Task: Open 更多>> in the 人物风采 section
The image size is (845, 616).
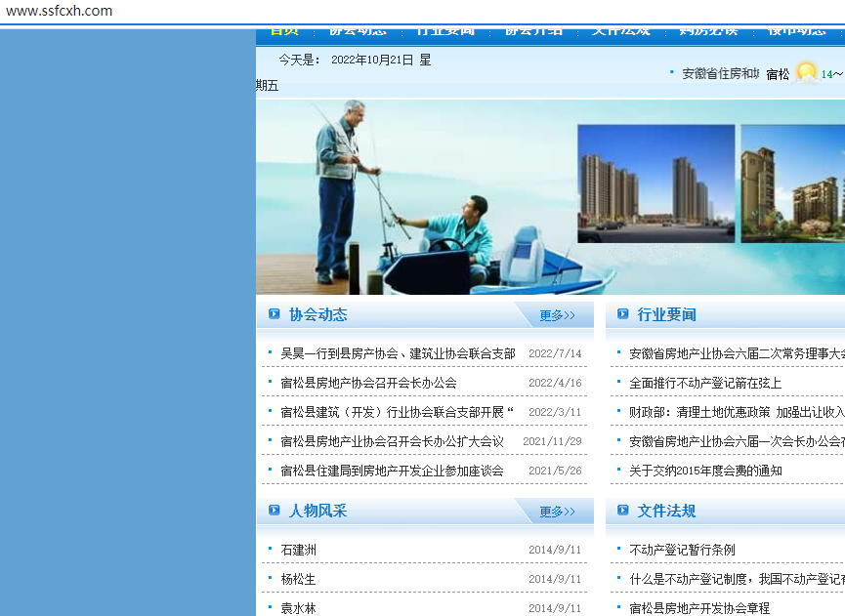Action: [557, 512]
